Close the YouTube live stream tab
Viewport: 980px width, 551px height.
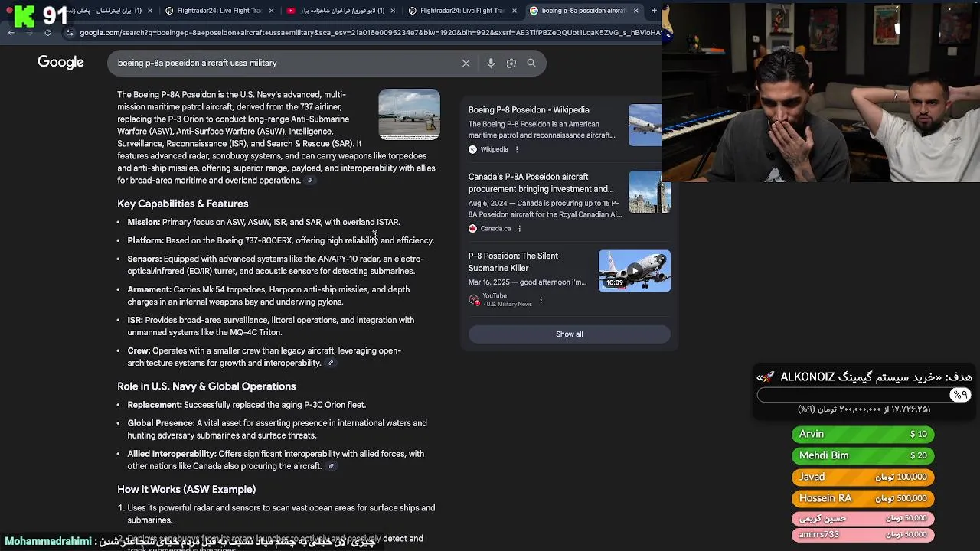[x=394, y=11]
